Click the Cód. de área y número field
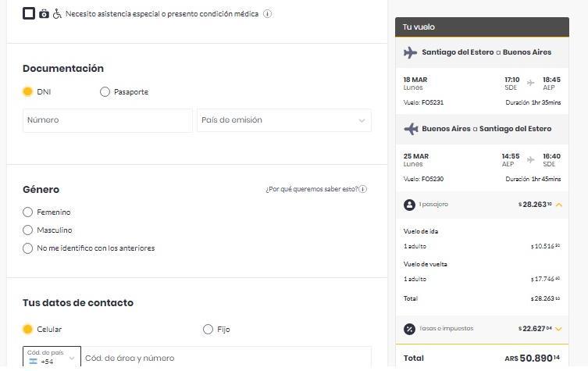This screenshot has width=588, height=371. (x=225, y=359)
